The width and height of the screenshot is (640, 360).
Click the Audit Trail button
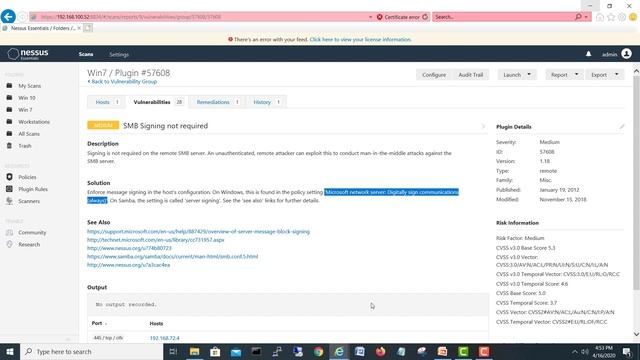471,75
